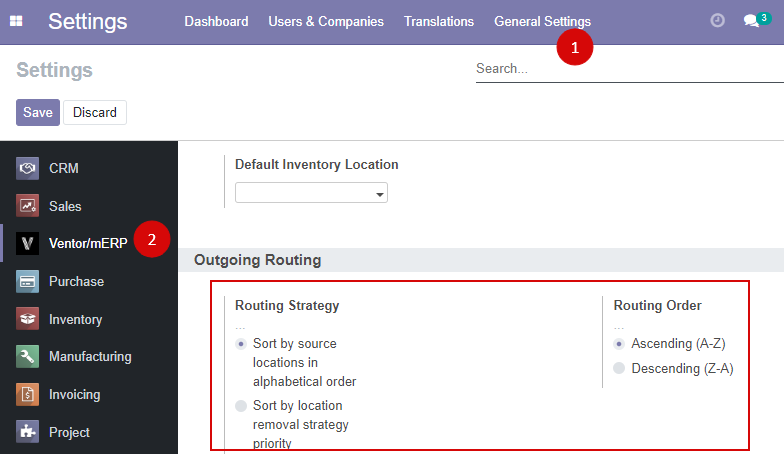Select Ascending (A-Z) routing order
The image size is (784, 454).
tap(619, 344)
